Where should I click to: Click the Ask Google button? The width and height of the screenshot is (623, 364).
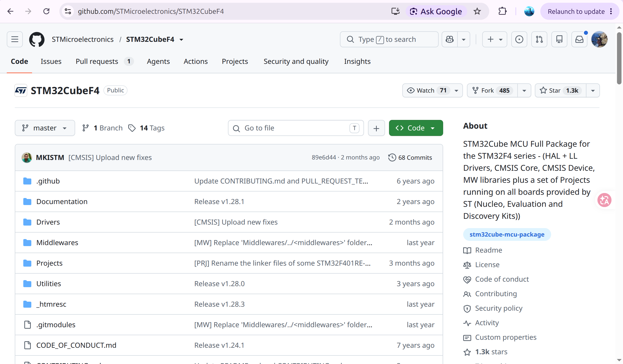(436, 11)
